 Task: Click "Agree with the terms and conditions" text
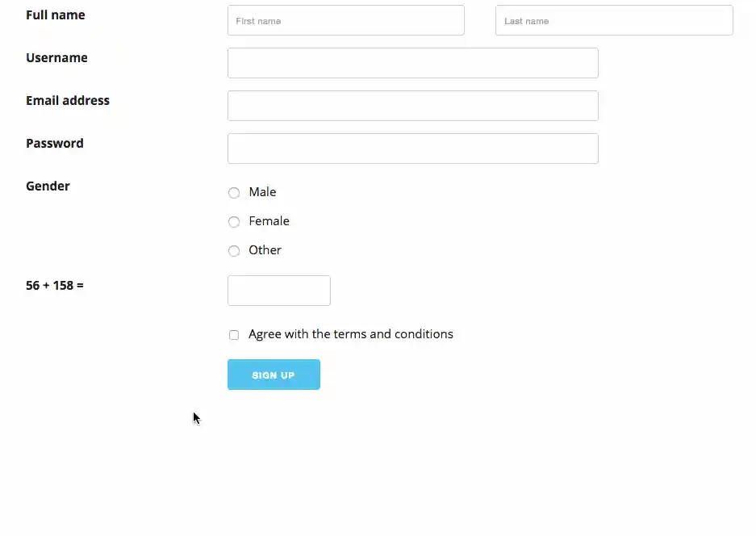tap(350, 334)
